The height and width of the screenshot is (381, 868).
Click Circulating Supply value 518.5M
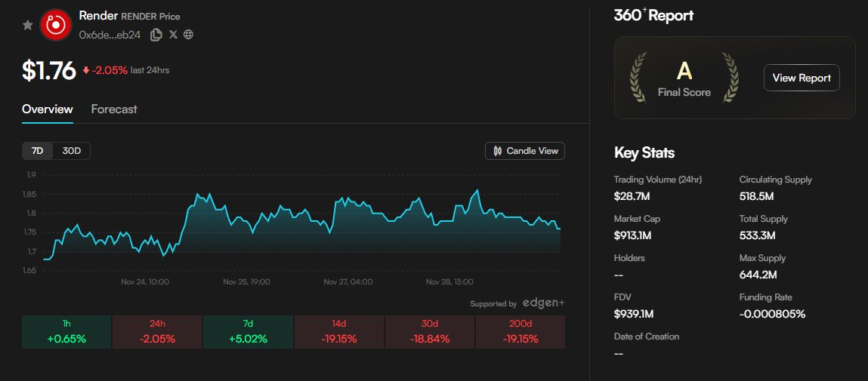coord(756,196)
